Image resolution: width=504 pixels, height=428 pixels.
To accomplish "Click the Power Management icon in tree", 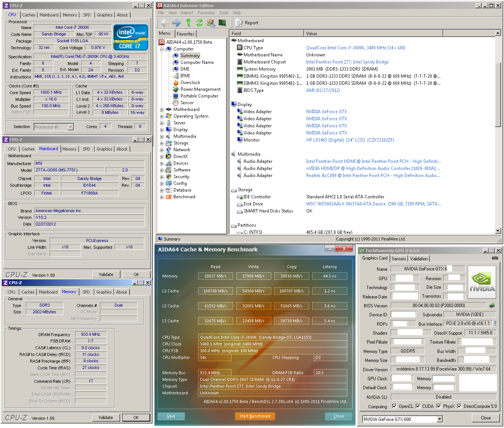I will [176, 89].
